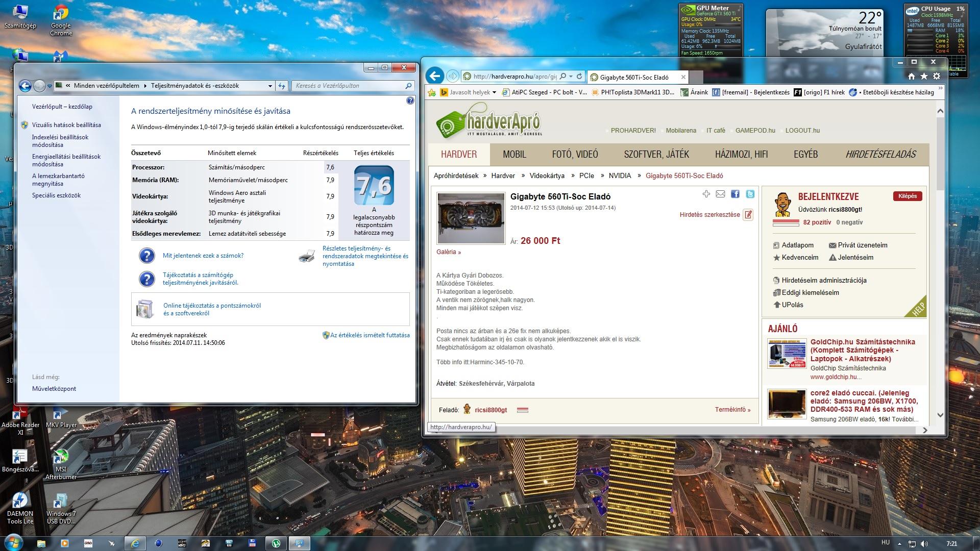The height and width of the screenshot is (551, 980).
Task: Click Control Panel help question mark icon
Action: coord(410,101)
